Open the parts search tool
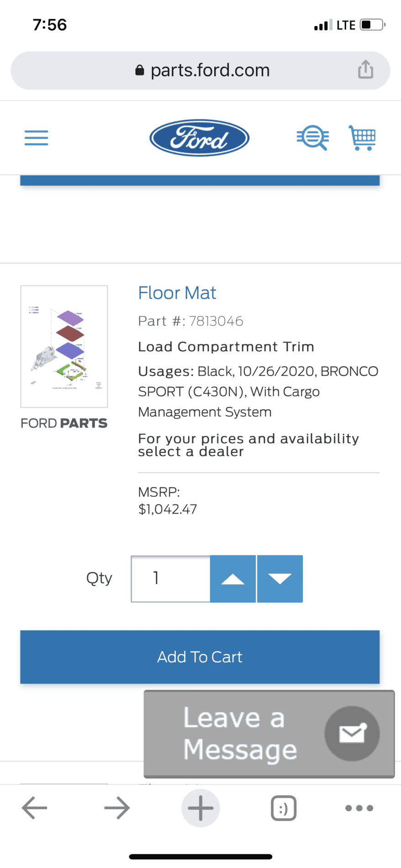 click(x=313, y=138)
